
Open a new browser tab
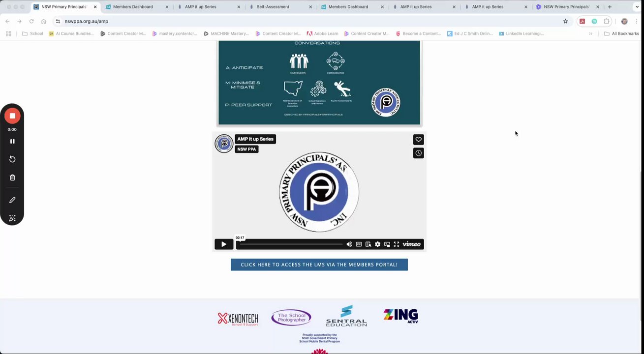click(610, 7)
